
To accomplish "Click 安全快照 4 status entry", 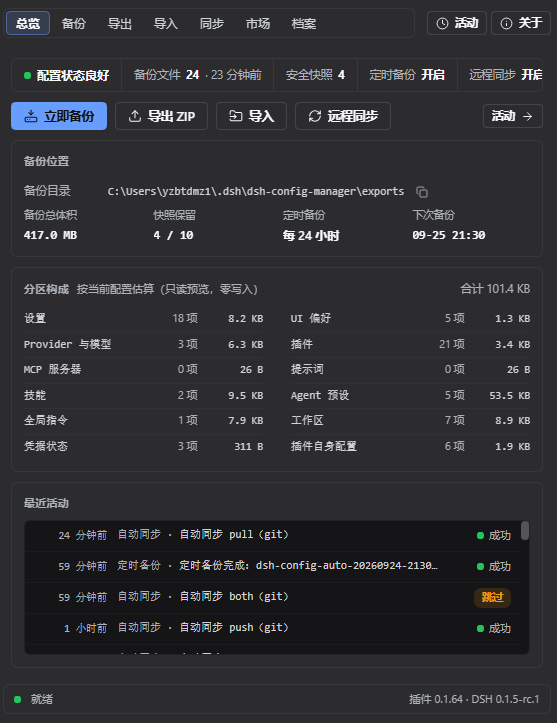I will coord(315,75).
